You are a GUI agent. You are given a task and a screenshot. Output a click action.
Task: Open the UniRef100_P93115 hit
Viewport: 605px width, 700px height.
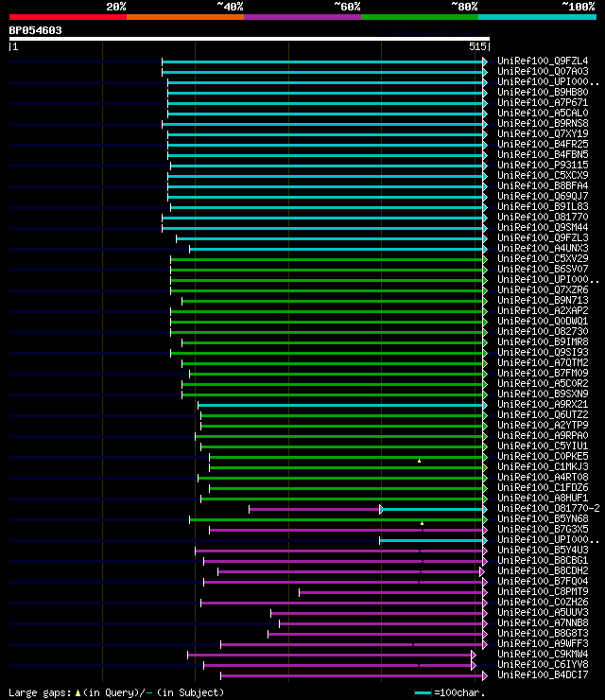point(543,165)
